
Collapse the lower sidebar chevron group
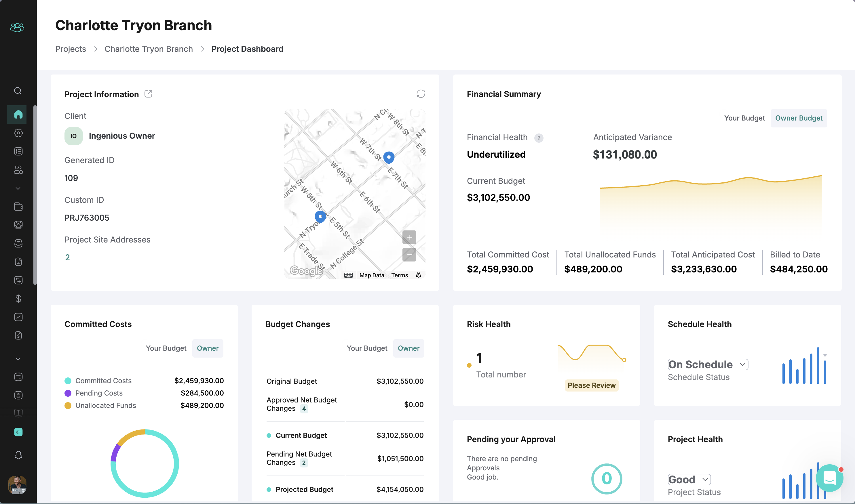pyautogui.click(x=18, y=358)
